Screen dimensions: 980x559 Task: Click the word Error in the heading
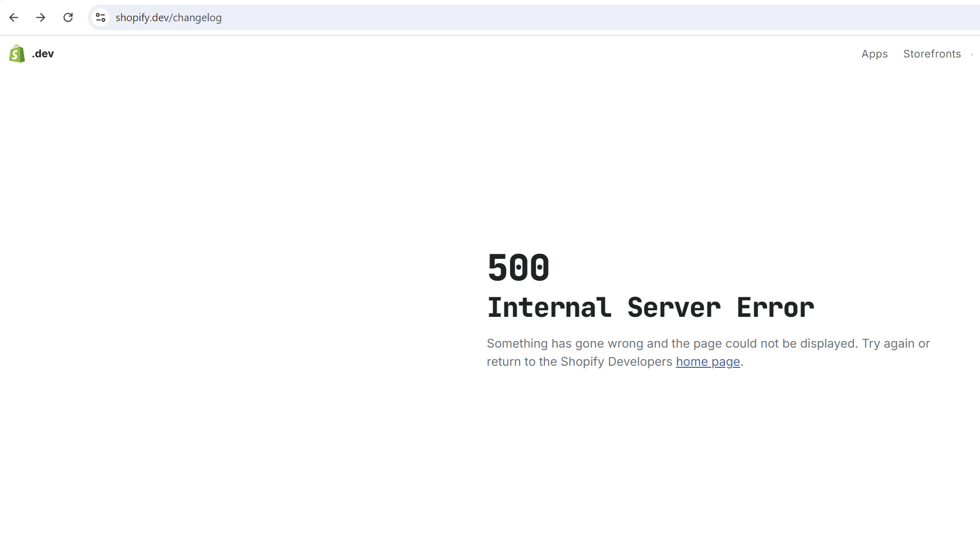[775, 308]
